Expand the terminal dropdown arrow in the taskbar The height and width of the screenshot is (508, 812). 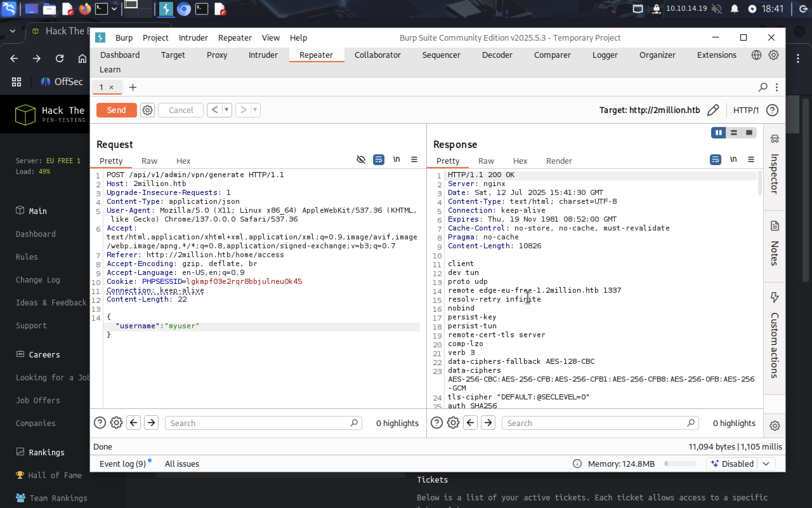pyautogui.click(x=114, y=9)
